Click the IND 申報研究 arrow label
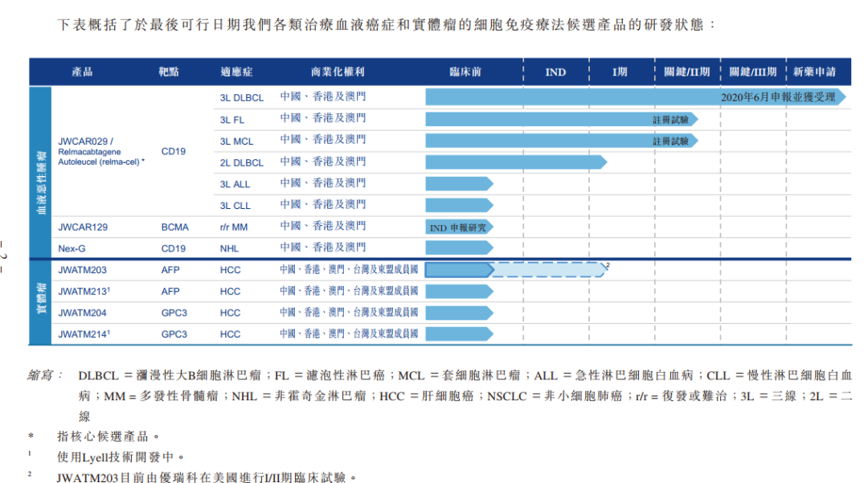 [459, 227]
